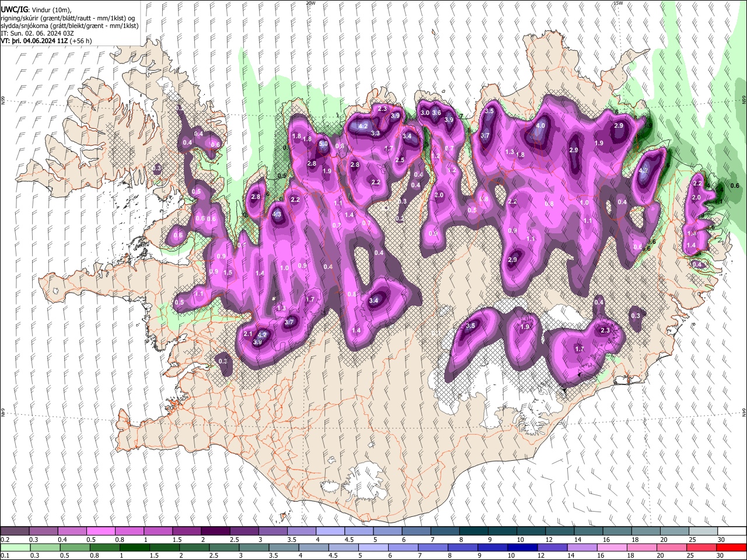Click the deep navy blue 10 swatch in lower legend
This screenshot has height=560, width=747.
522,547
